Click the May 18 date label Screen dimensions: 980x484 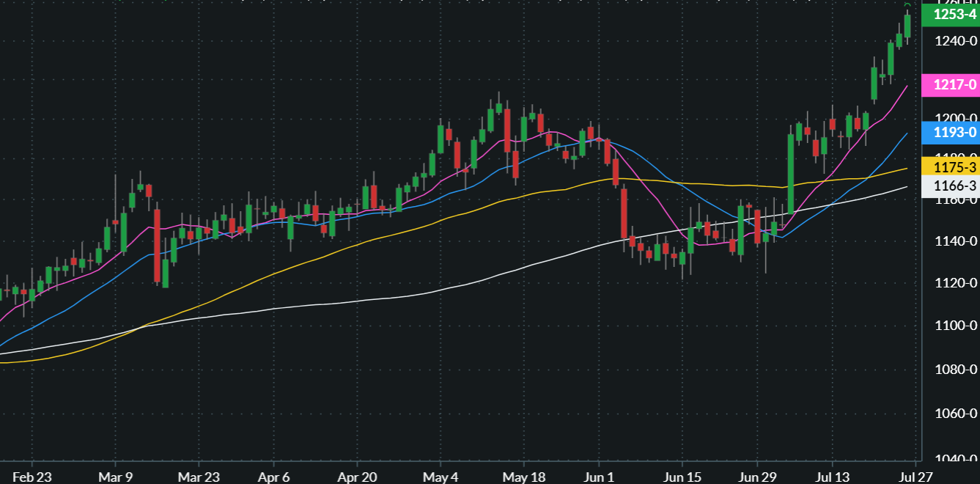click(524, 476)
